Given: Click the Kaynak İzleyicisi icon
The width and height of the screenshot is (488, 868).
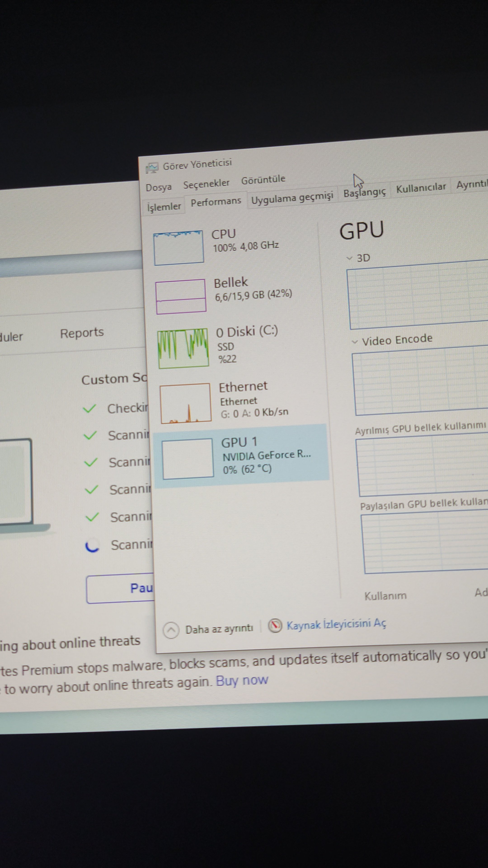Looking at the screenshot, I should click(x=275, y=626).
